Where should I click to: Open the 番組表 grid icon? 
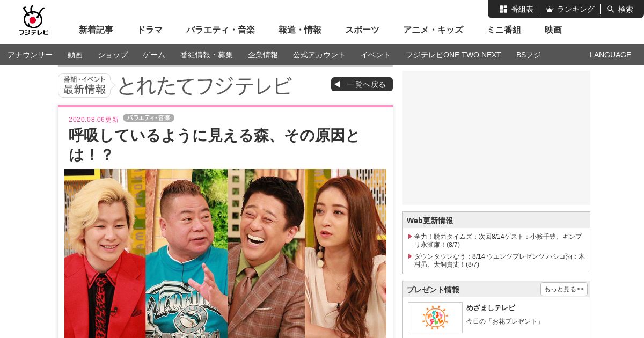503,9
